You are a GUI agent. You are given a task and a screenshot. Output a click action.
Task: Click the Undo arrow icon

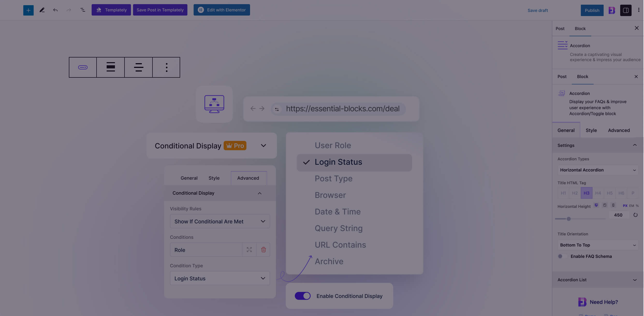point(55,10)
